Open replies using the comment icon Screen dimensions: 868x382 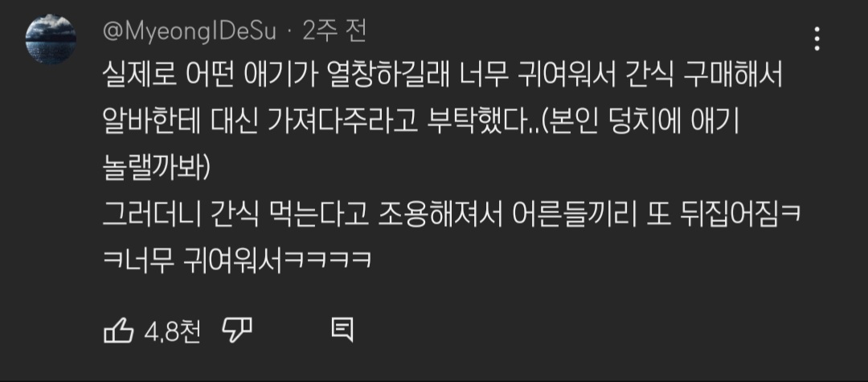point(342,331)
